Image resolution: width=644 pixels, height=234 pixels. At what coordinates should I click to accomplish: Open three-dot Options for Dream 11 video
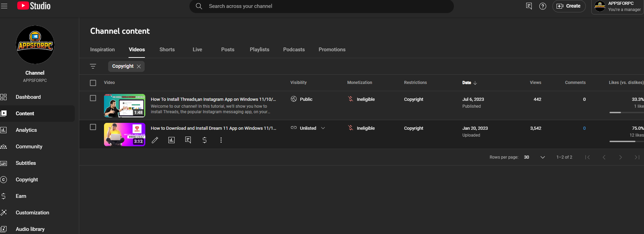(x=221, y=140)
